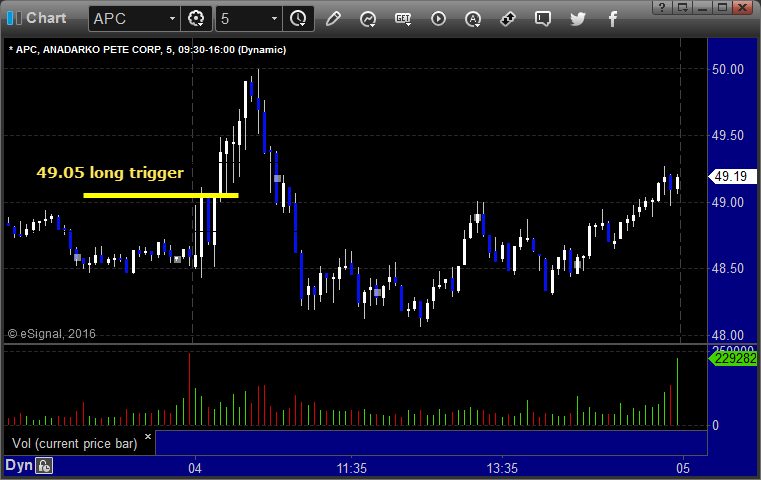Click the tallest red volume bar at 04

[189, 389]
